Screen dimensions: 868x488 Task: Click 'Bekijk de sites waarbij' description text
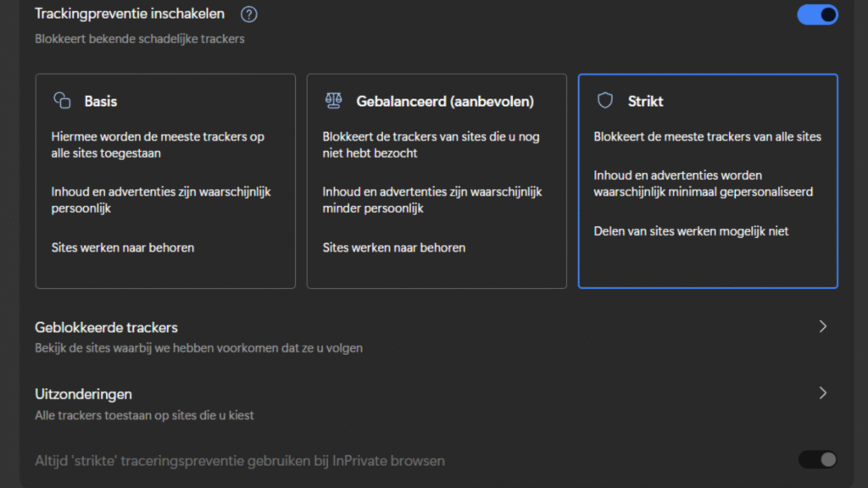tap(198, 347)
